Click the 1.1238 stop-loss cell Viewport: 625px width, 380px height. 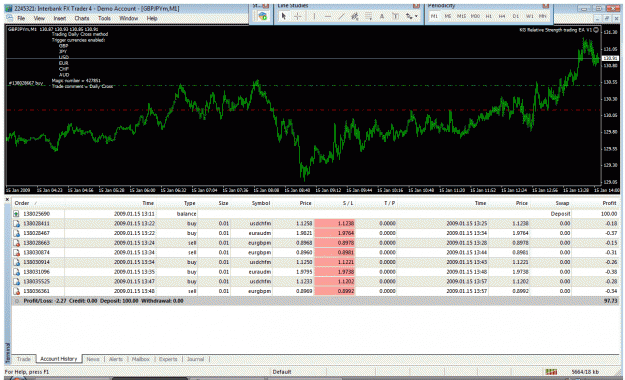click(335, 224)
